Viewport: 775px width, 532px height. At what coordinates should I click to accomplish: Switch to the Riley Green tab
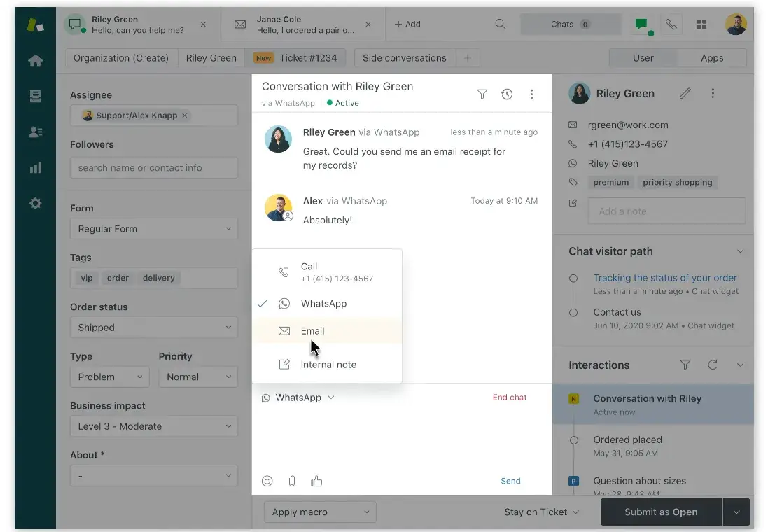(x=211, y=58)
